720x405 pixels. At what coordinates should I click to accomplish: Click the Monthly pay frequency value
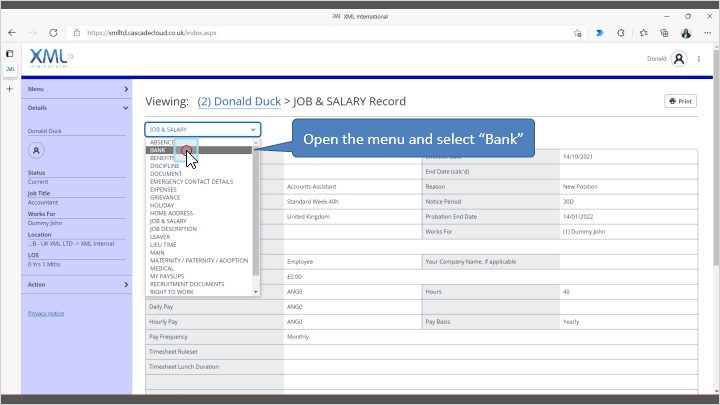click(x=298, y=337)
